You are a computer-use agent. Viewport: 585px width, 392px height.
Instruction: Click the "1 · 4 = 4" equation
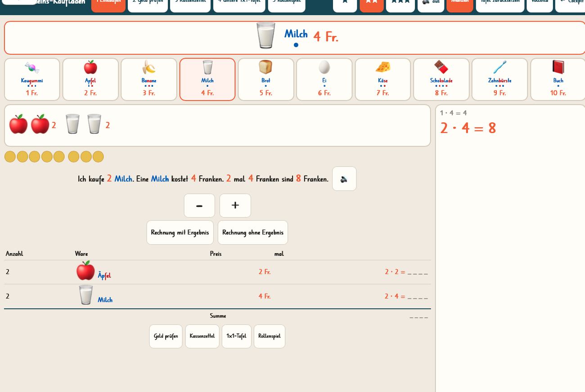coord(454,113)
